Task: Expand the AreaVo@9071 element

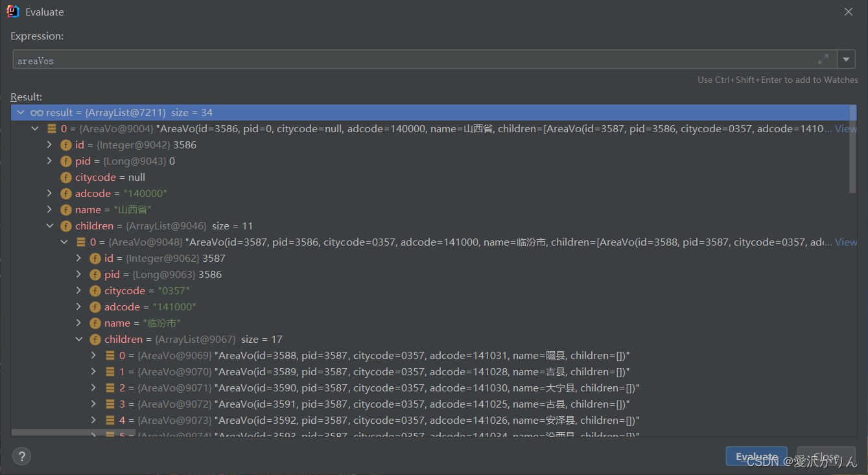Action: [x=94, y=388]
